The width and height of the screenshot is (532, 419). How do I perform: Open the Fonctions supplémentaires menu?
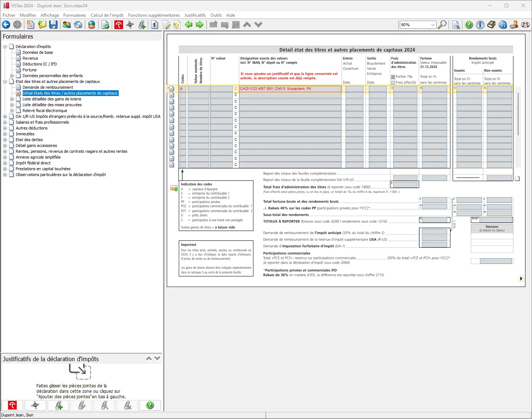point(154,15)
